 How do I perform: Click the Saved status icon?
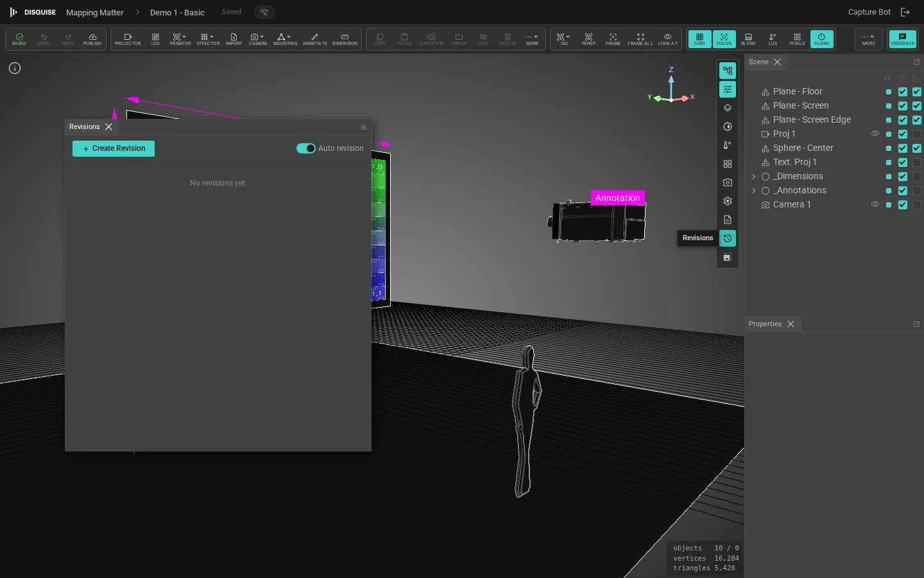pyautogui.click(x=19, y=39)
